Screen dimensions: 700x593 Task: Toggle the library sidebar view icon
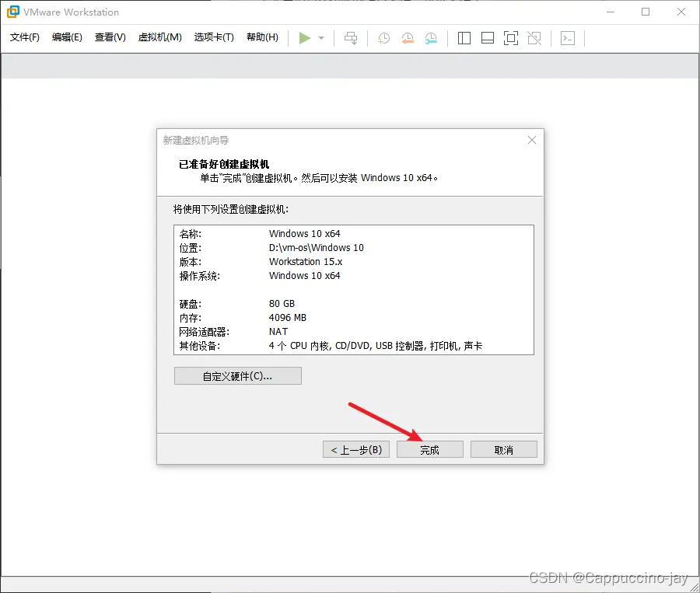tap(464, 38)
